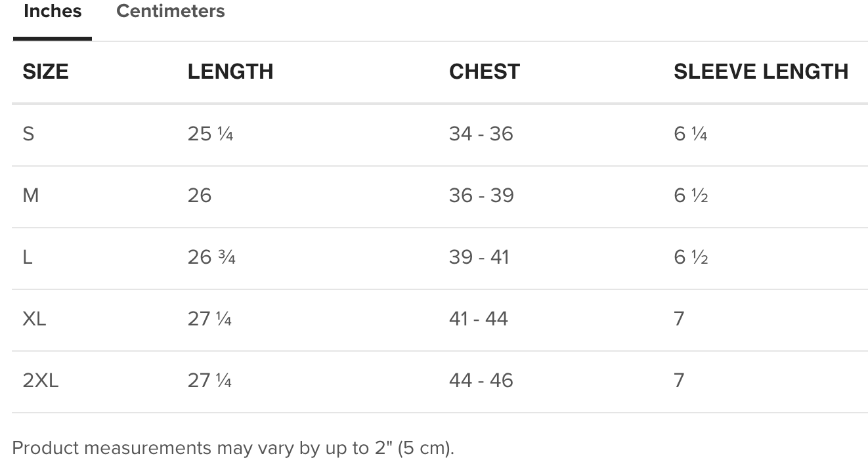The width and height of the screenshot is (868, 475).
Task: Click the LENGTH column header
Action: (x=230, y=72)
